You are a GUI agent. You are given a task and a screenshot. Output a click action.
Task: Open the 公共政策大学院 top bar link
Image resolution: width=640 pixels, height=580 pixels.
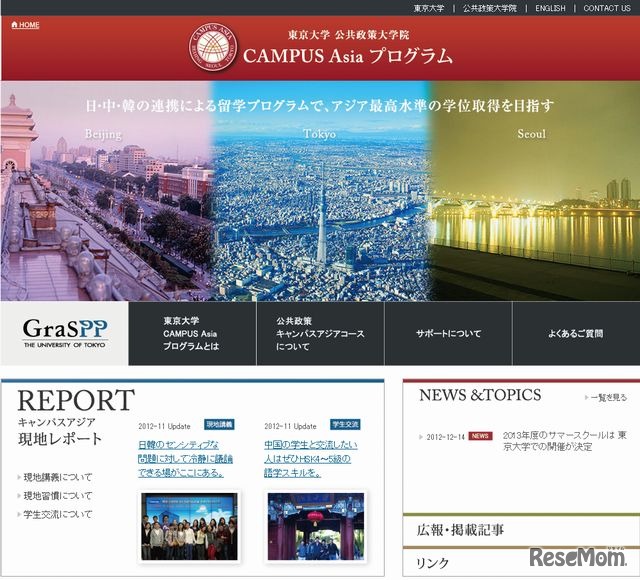coord(489,8)
